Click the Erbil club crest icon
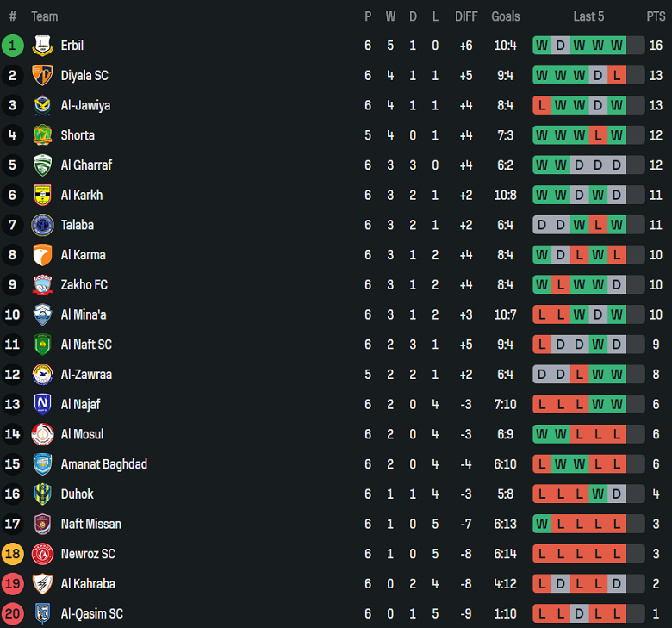Screen dimensions: 672x628 tap(42, 46)
